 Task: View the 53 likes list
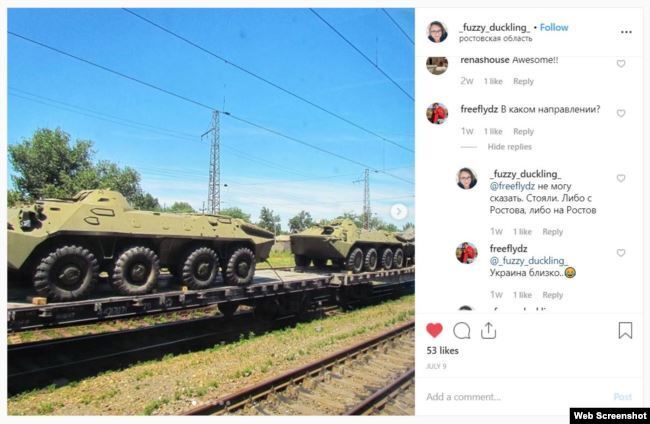point(442,351)
